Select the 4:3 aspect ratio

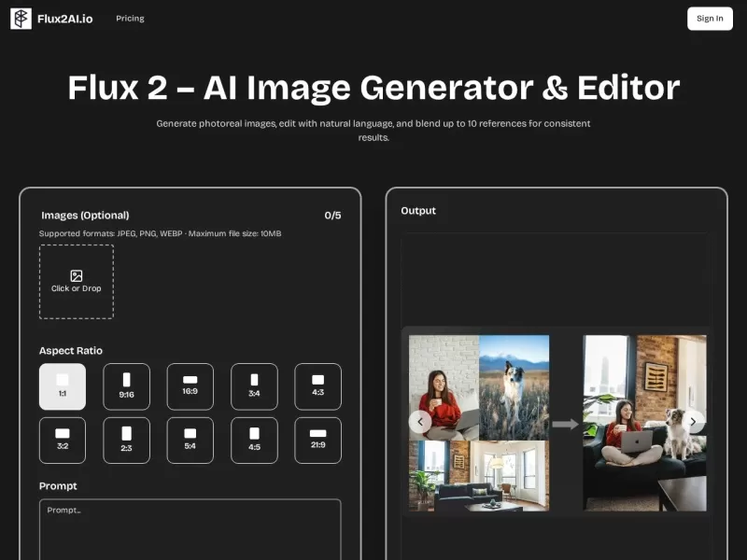[x=317, y=385]
